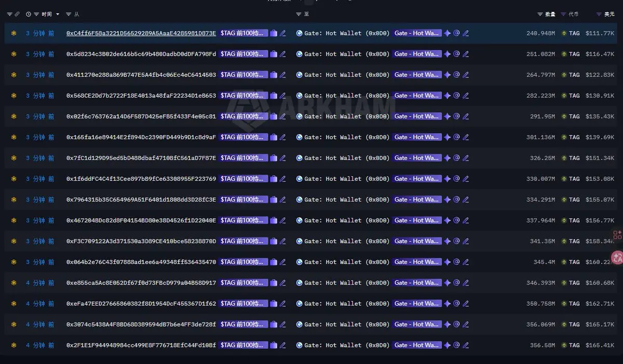
Task: Click the clock icon in the time column header
Action: pyautogui.click(x=29, y=15)
